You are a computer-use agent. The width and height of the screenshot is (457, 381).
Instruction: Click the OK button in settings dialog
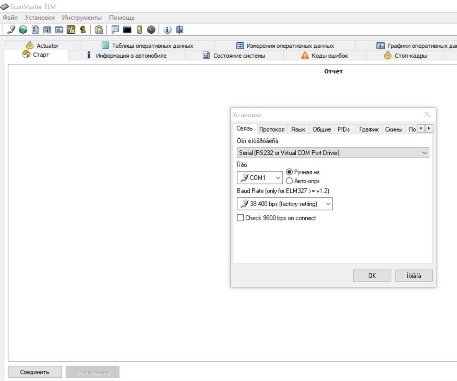[372, 276]
